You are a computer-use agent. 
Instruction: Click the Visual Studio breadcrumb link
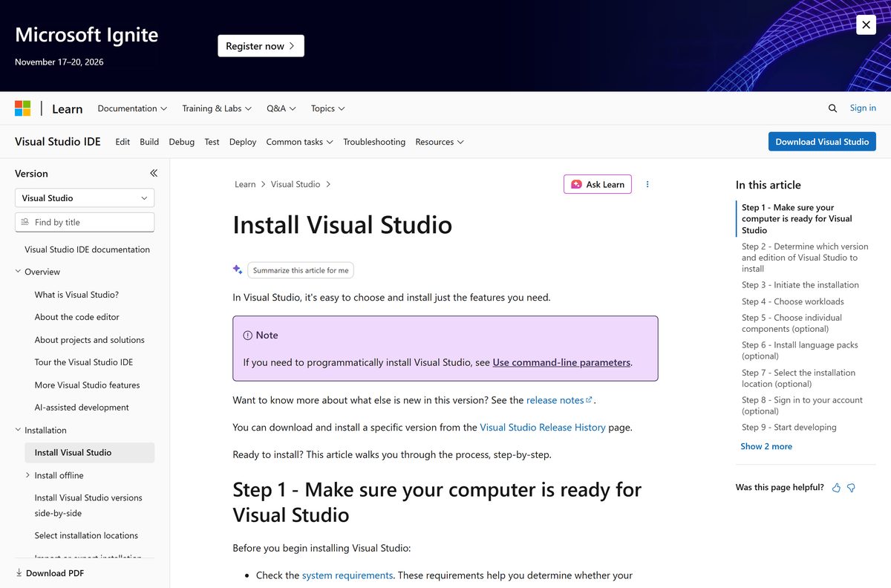296,184
